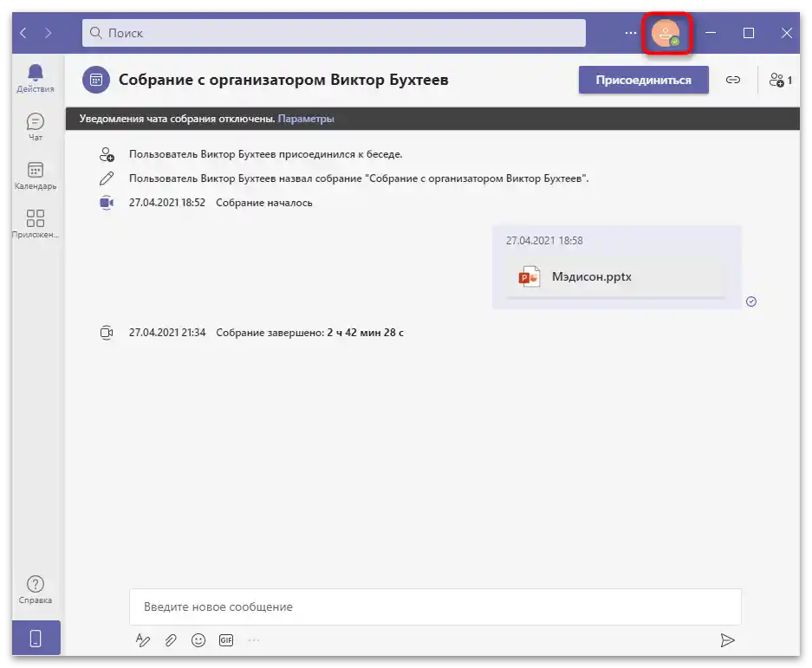Minimize the Teams window
The image size is (812, 668).
[711, 33]
